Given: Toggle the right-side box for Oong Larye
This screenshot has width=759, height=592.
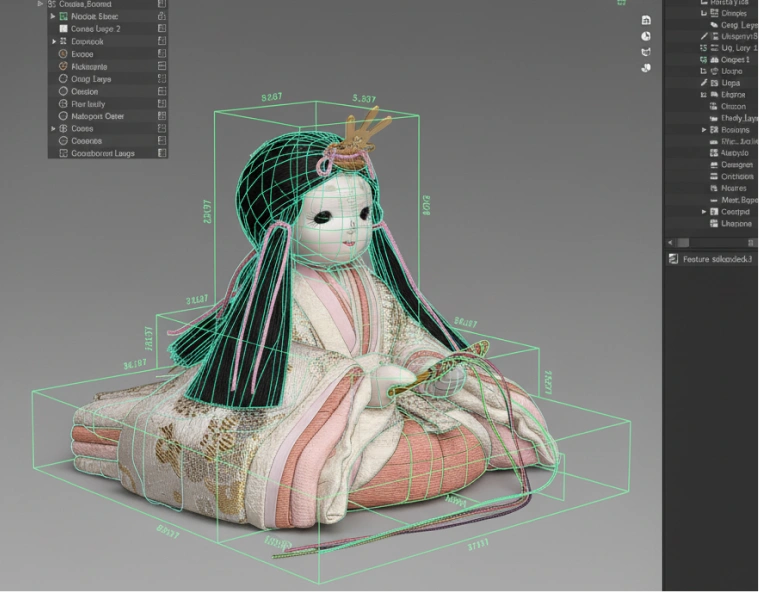Looking at the screenshot, I should [162, 78].
